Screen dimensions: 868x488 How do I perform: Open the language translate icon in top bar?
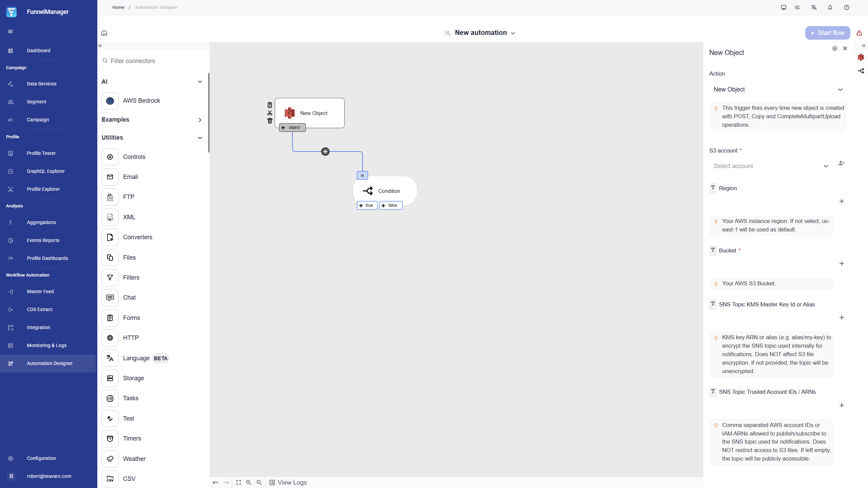click(813, 7)
